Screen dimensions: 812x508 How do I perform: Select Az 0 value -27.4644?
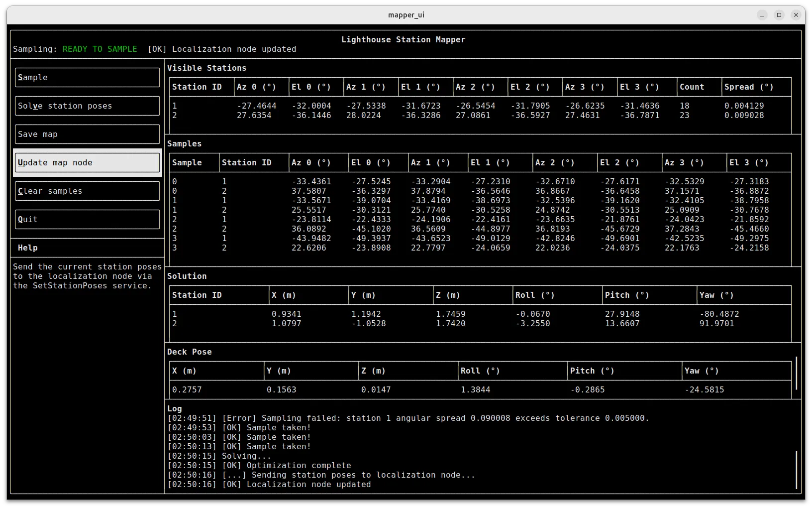click(x=257, y=106)
